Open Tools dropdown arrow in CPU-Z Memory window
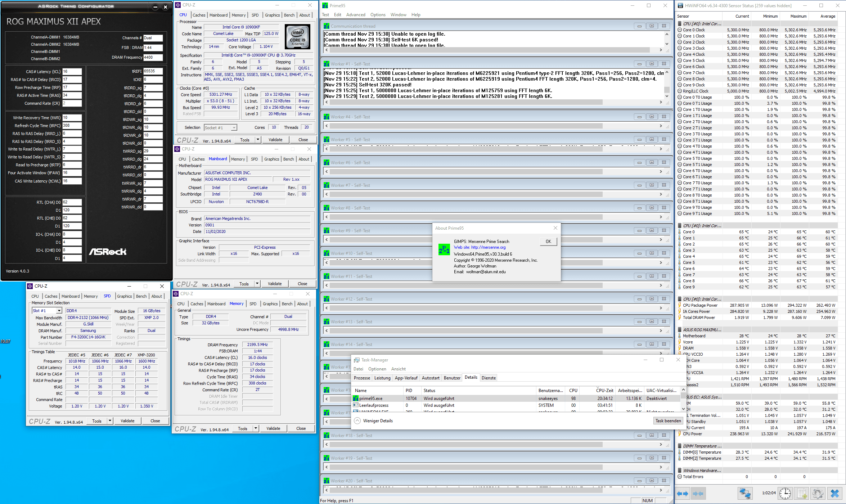This screenshot has width=846, height=504. 256,428
